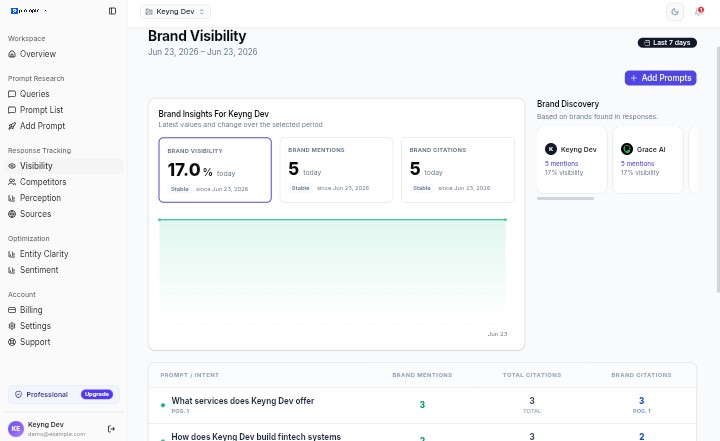The width and height of the screenshot is (720, 441).
Task: Open the Keyng Dev workspace switcher
Action: point(175,11)
